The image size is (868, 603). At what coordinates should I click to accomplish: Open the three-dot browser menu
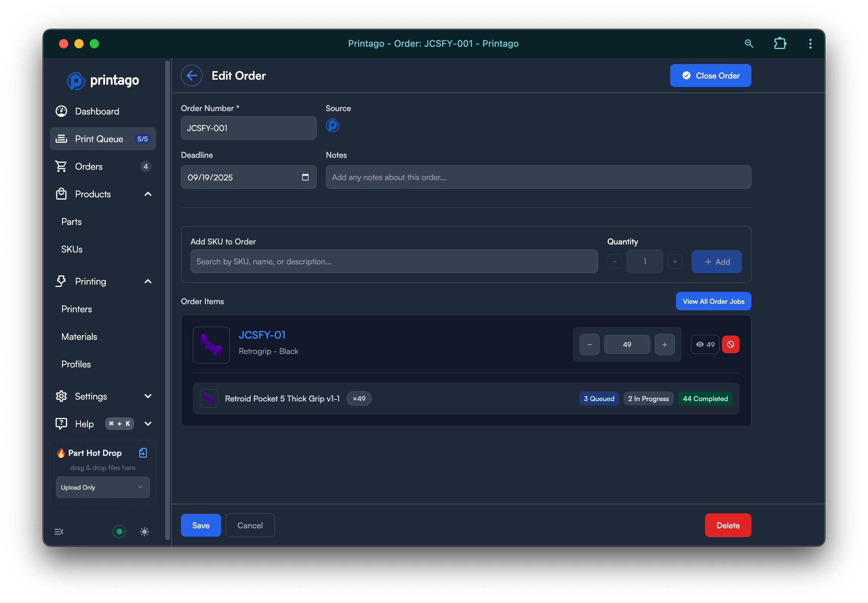(x=810, y=44)
